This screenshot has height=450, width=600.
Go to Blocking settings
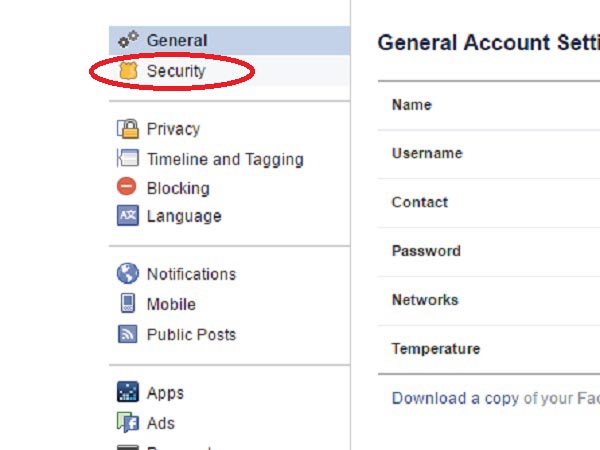177,188
